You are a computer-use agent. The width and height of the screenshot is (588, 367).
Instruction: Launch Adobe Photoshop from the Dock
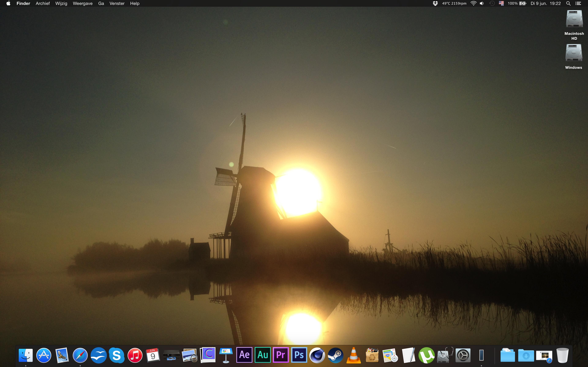[x=299, y=355]
